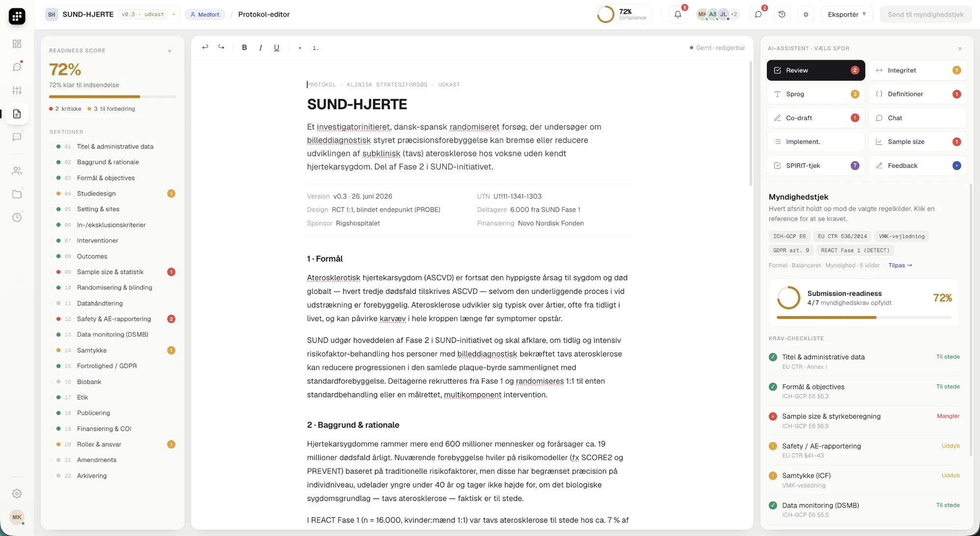Select the Sample size track
This screenshot has width=980, height=536.
[917, 142]
